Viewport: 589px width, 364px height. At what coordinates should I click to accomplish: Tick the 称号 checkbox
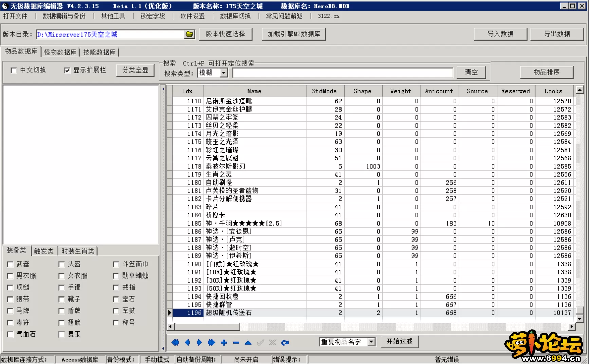[116, 323]
